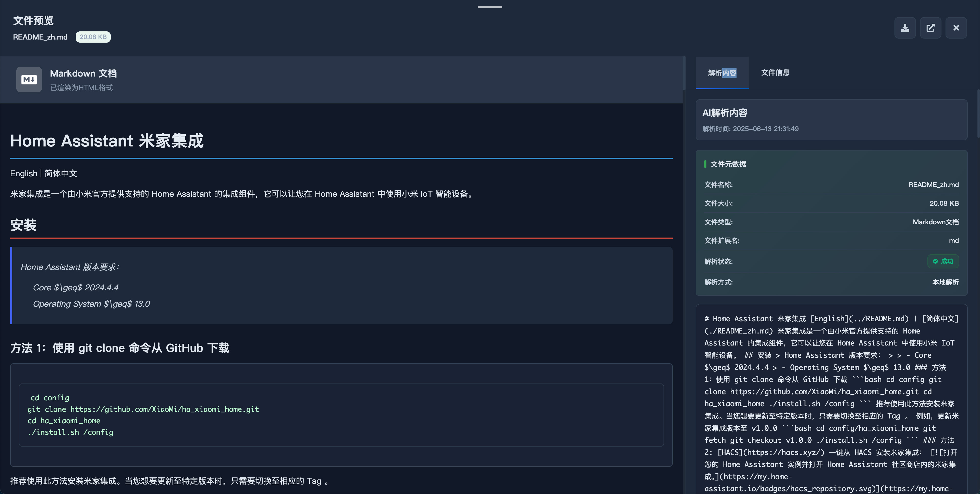Click the 安装 section heading
Screen dimensions: 980x494
(23, 225)
